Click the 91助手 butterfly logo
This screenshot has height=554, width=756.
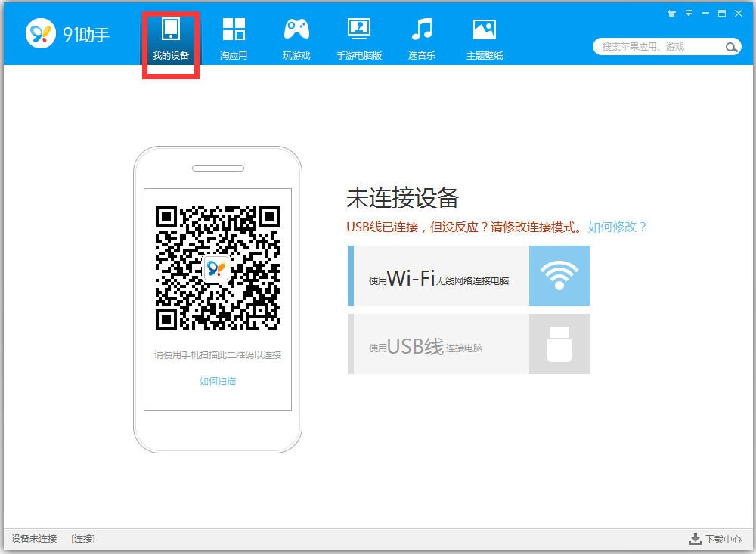[x=41, y=33]
